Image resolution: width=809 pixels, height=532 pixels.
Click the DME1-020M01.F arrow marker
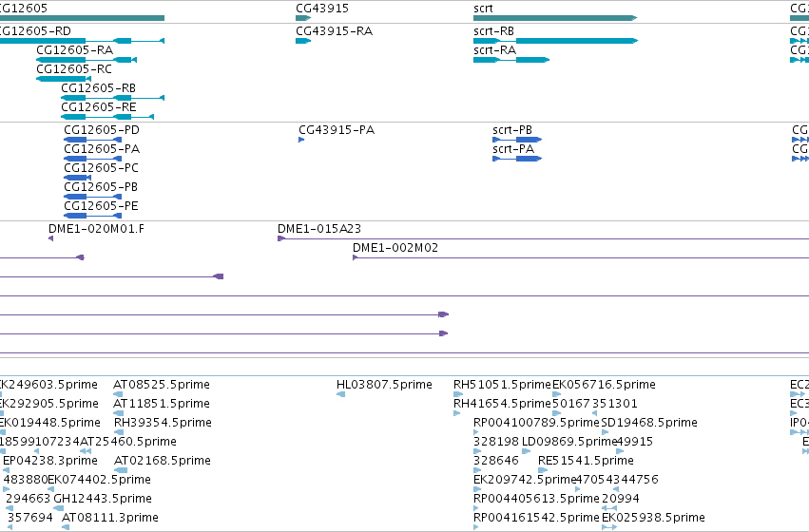(50, 238)
